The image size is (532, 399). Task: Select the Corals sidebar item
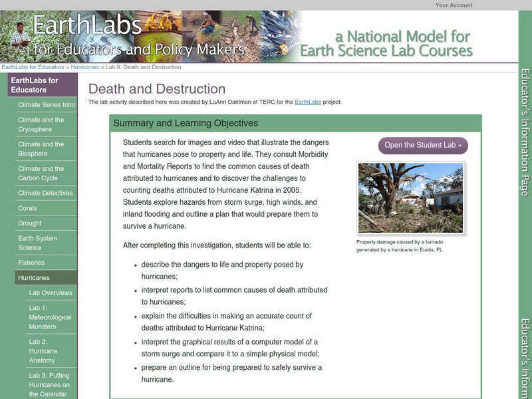46,208
